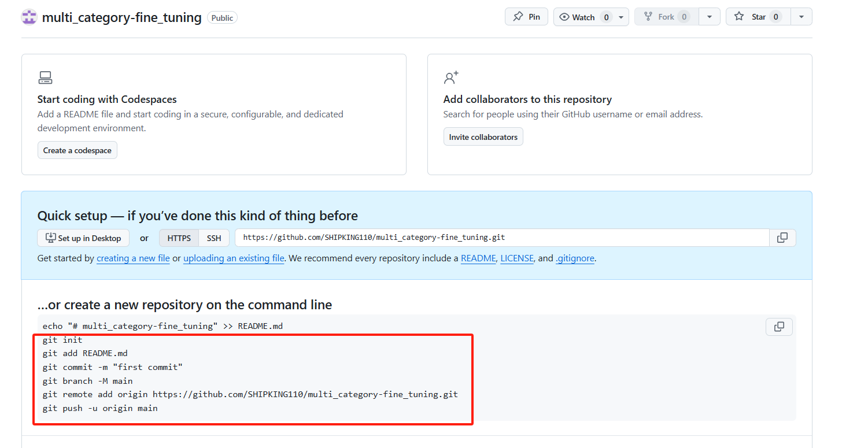Click the echo README.md command line

coord(162,326)
